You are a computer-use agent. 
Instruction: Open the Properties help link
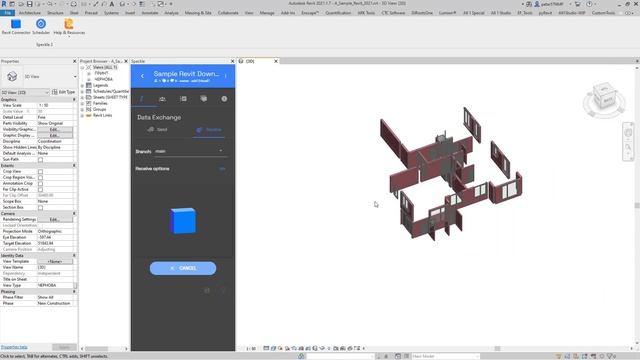tap(14, 347)
